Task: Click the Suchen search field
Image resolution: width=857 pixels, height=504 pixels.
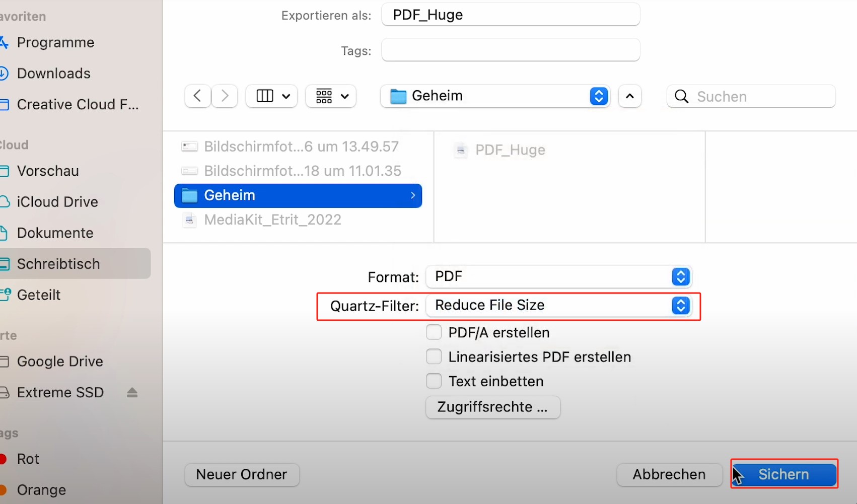Action: tap(751, 96)
